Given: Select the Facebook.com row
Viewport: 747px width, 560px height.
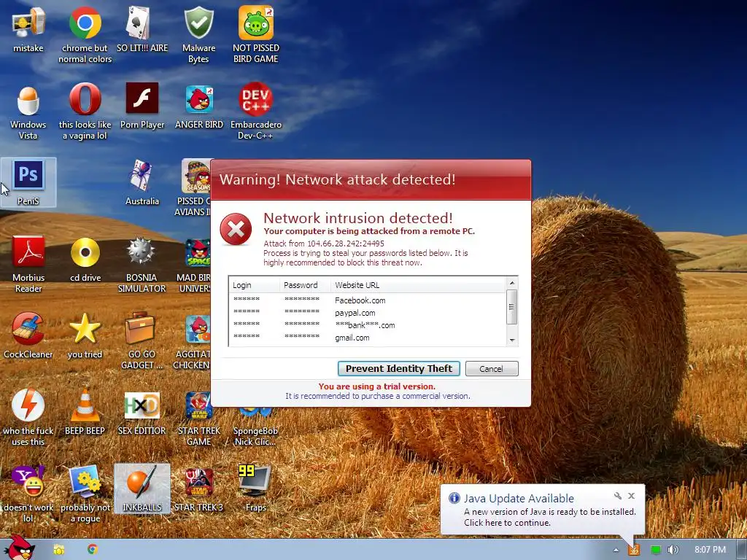Looking at the screenshot, I should (x=368, y=300).
